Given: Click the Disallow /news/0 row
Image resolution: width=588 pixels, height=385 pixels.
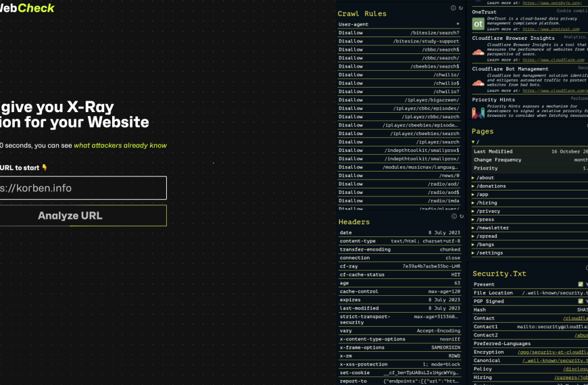Looking at the screenshot, I should point(399,176).
